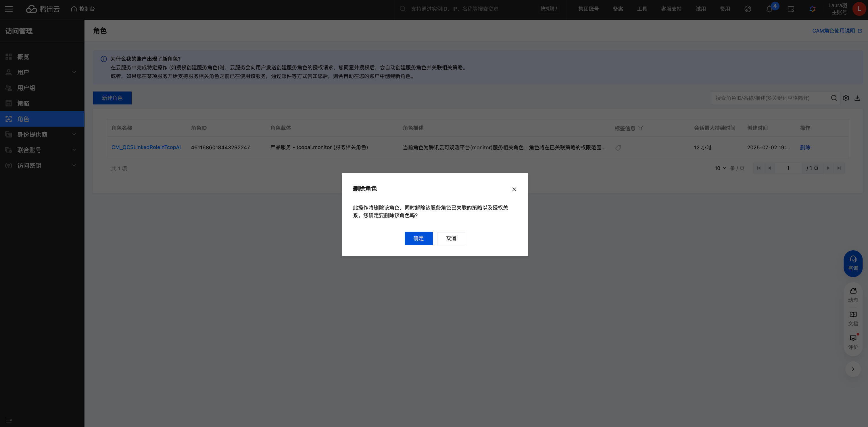This screenshot has width=868, height=427.
Task: Open the 咨询 customer service floating button
Action: tap(852, 263)
